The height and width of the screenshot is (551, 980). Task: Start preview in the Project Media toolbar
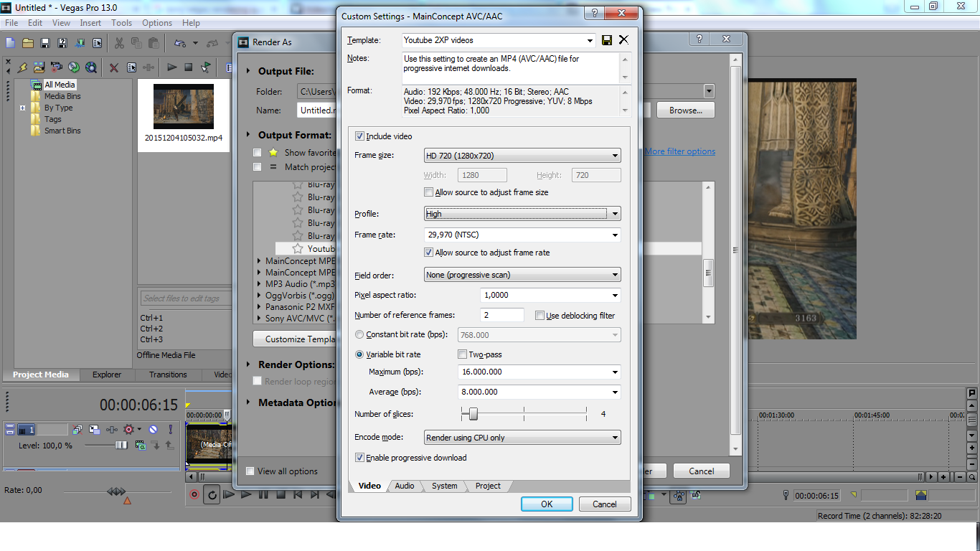(x=171, y=67)
